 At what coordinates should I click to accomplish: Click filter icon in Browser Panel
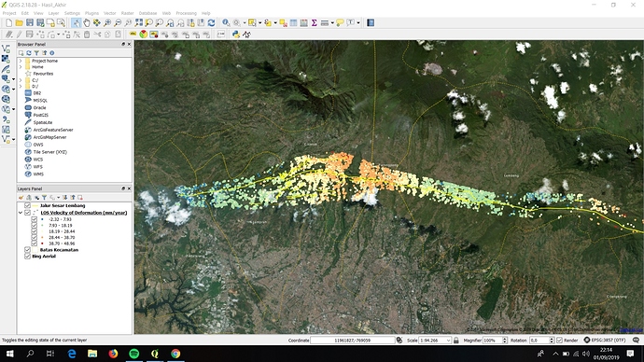click(x=36, y=53)
